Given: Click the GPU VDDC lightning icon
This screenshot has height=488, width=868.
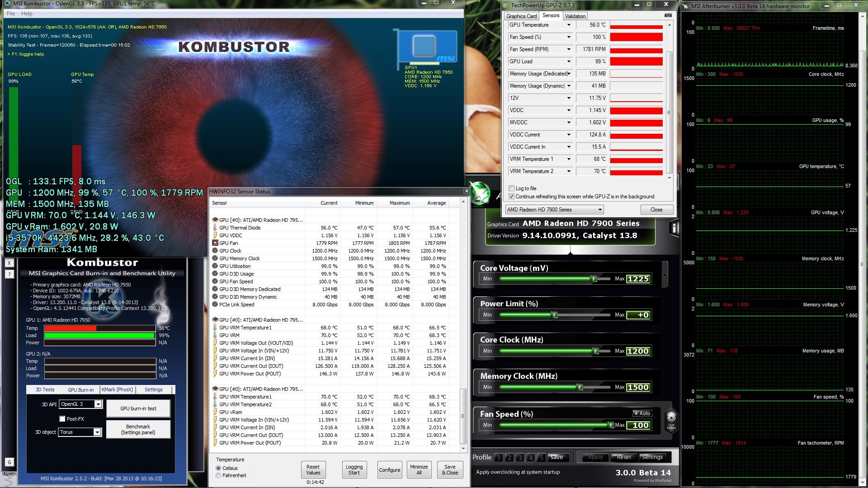Looking at the screenshot, I should (x=215, y=235).
